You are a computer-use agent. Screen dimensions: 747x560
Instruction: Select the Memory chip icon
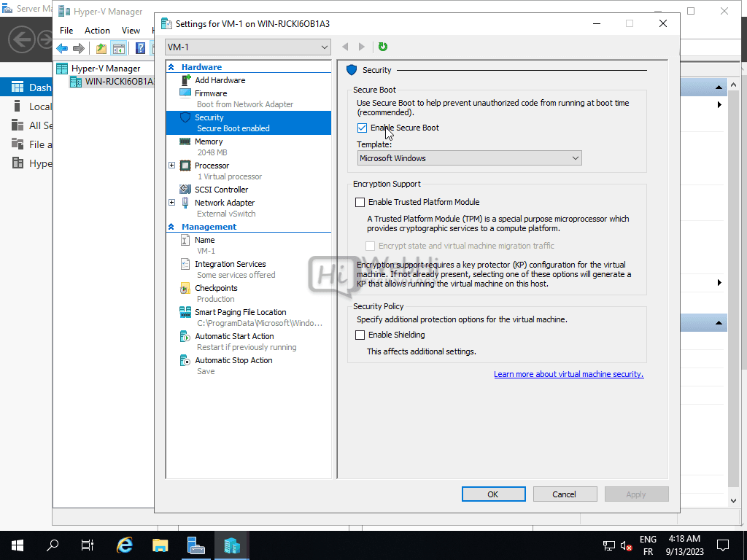[x=185, y=141]
